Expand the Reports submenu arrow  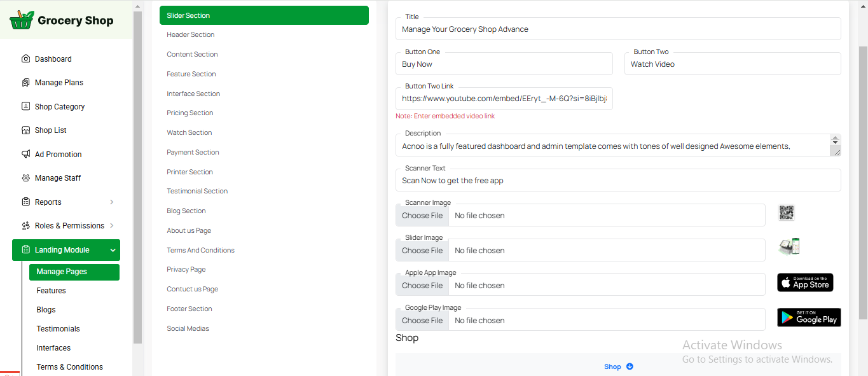[x=112, y=202]
